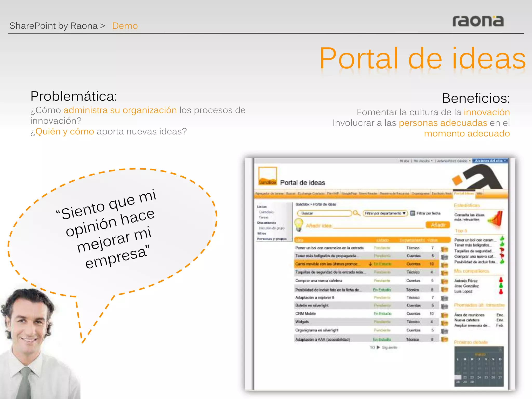The image size is (532, 399).
Task: Open Calendario in the left navigation
Action: (x=266, y=212)
